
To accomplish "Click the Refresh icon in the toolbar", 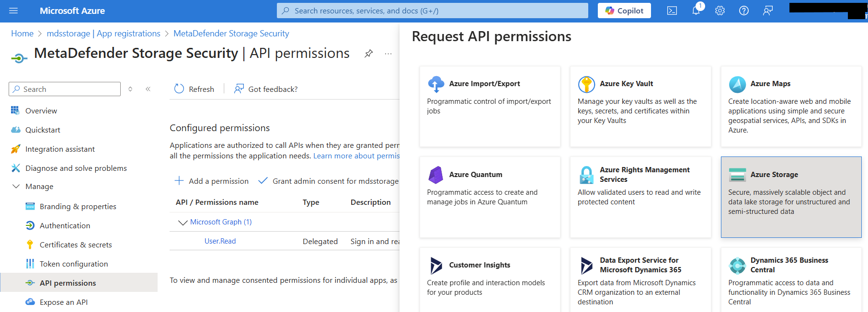I will 179,89.
